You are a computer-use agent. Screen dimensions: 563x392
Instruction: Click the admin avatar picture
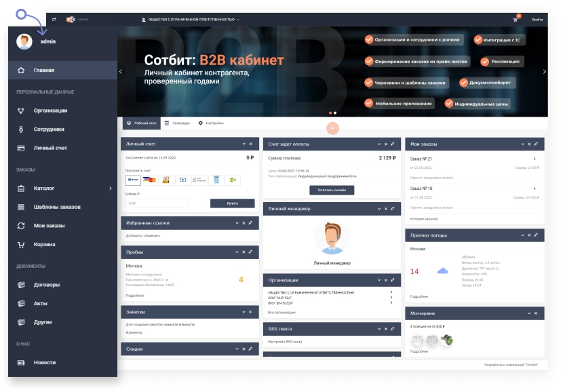tap(24, 41)
